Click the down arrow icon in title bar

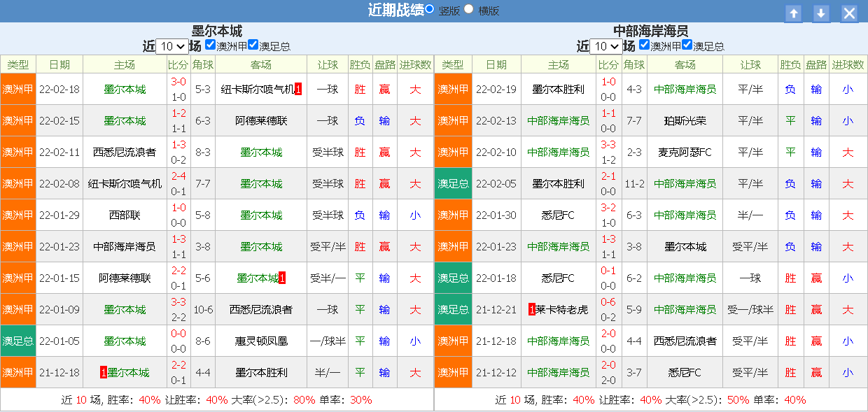[x=821, y=13]
